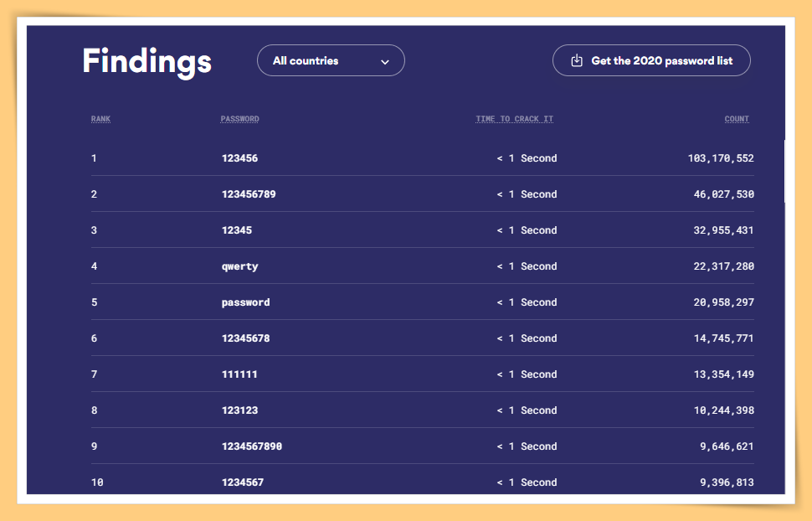Select the Findings heading
812x521 pixels.
[x=147, y=62]
